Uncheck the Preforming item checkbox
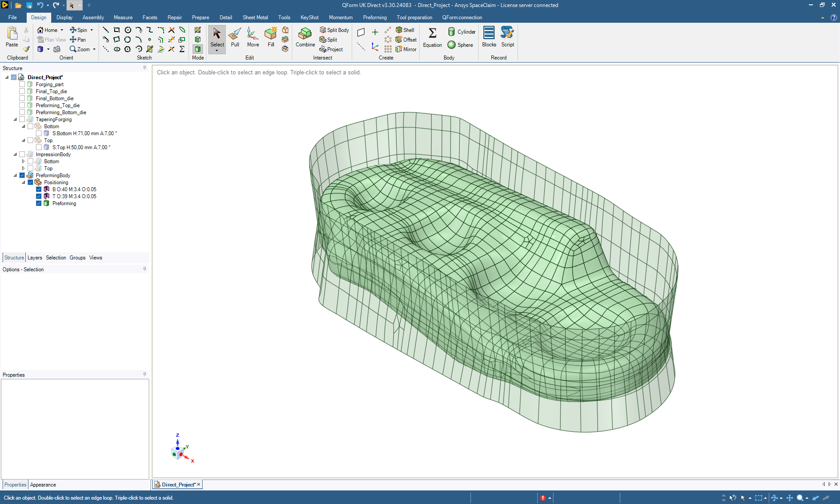This screenshot has height=504, width=840. click(x=38, y=203)
